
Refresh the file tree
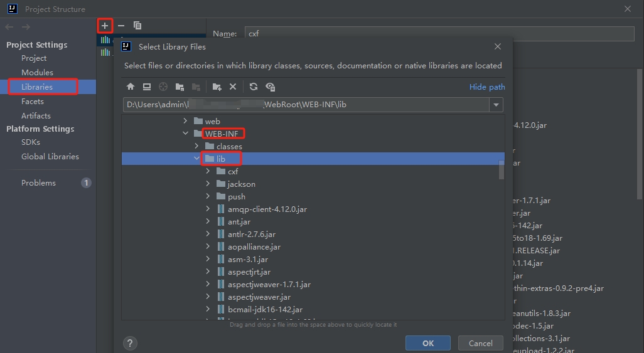(254, 87)
